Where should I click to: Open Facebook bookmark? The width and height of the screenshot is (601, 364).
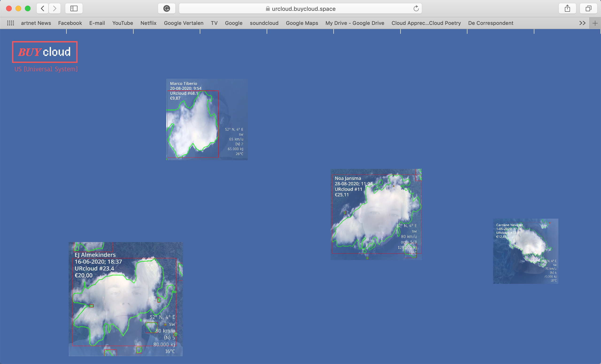coord(70,23)
